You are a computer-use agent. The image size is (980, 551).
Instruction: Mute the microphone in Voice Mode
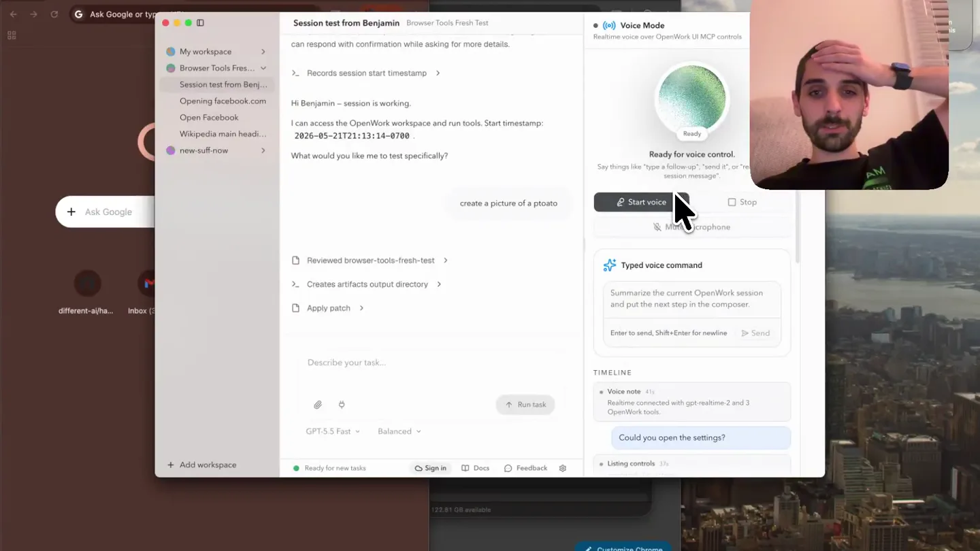coord(691,227)
